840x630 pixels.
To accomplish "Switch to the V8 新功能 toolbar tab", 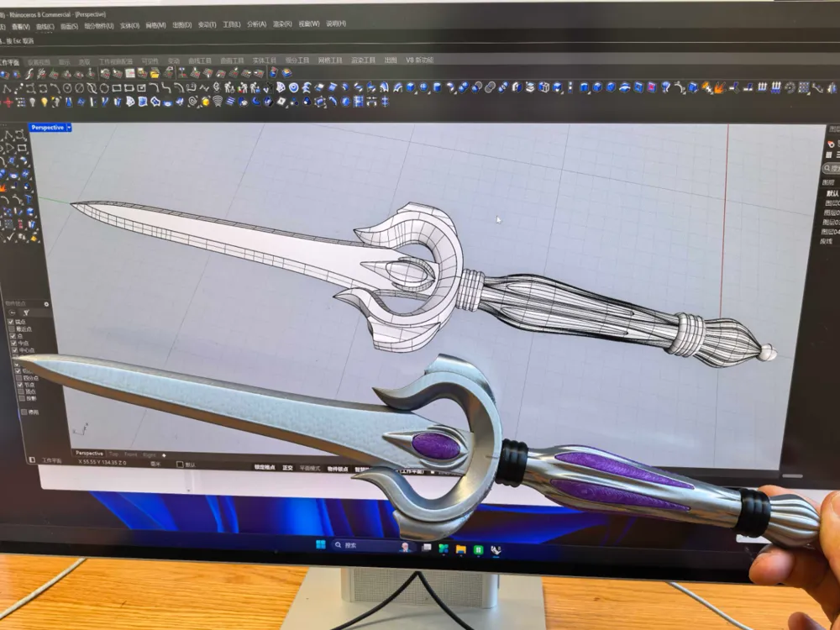I will tap(419, 60).
